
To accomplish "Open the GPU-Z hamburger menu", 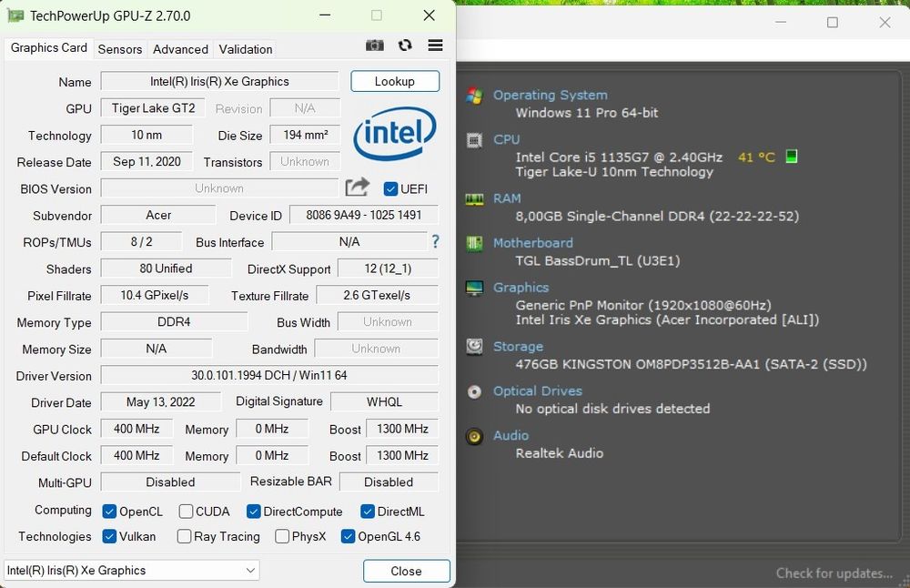I will [x=435, y=46].
